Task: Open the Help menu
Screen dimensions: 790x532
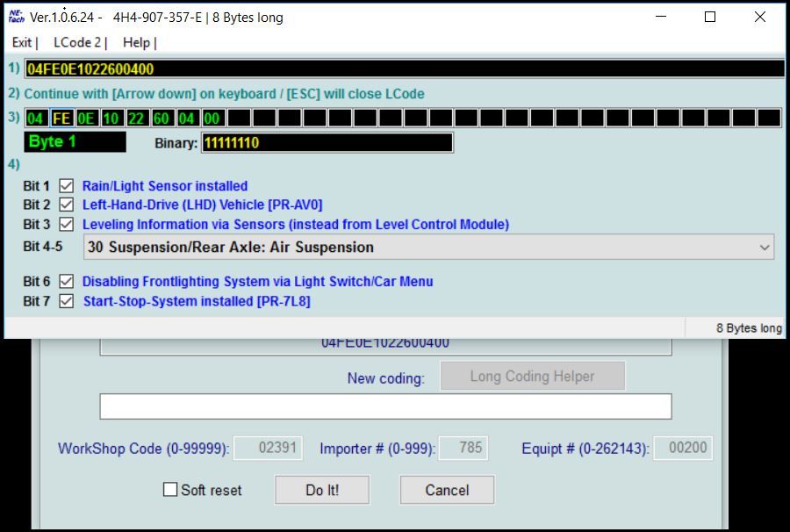Action: coord(137,42)
